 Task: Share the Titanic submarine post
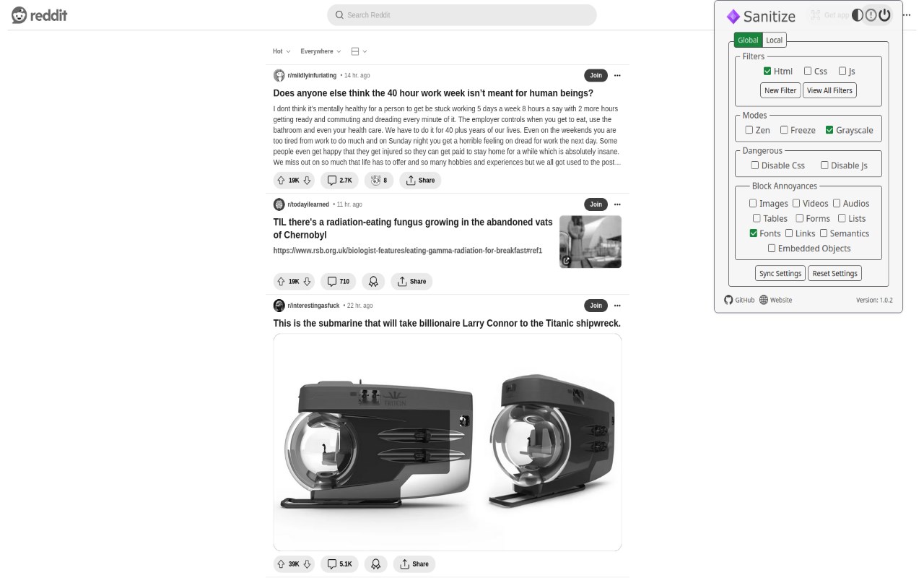point(414,564)
